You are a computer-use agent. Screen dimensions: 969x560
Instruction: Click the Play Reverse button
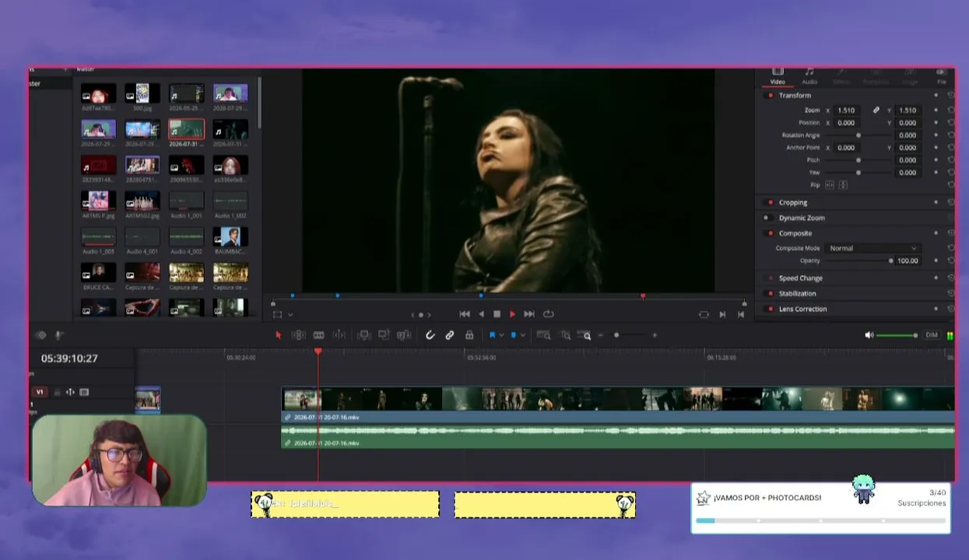(481, 314)
